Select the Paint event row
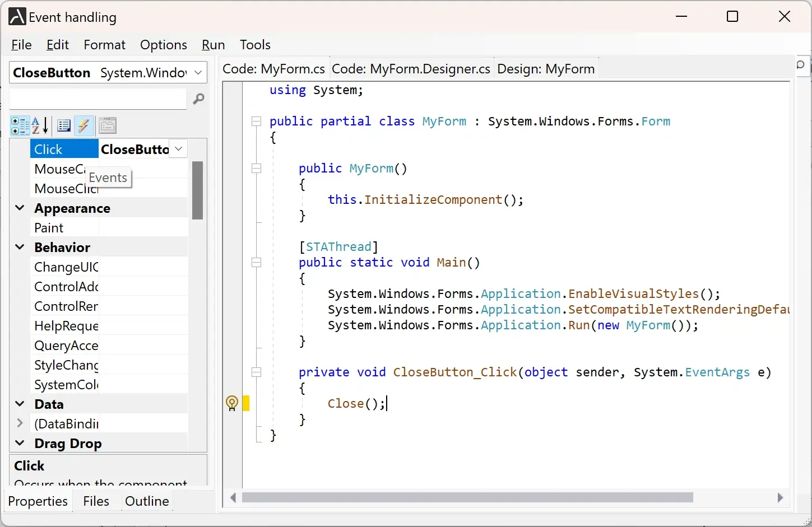The height and width of the screenshot is (527, 812). (x=49, y=228)
